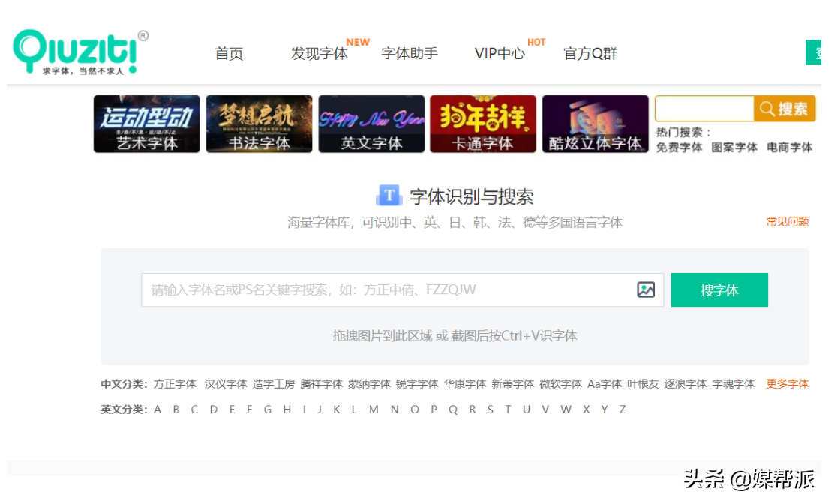Open 官方Q群 menu item
This screenshot has height=504, width=829.
tap(590, 54)
